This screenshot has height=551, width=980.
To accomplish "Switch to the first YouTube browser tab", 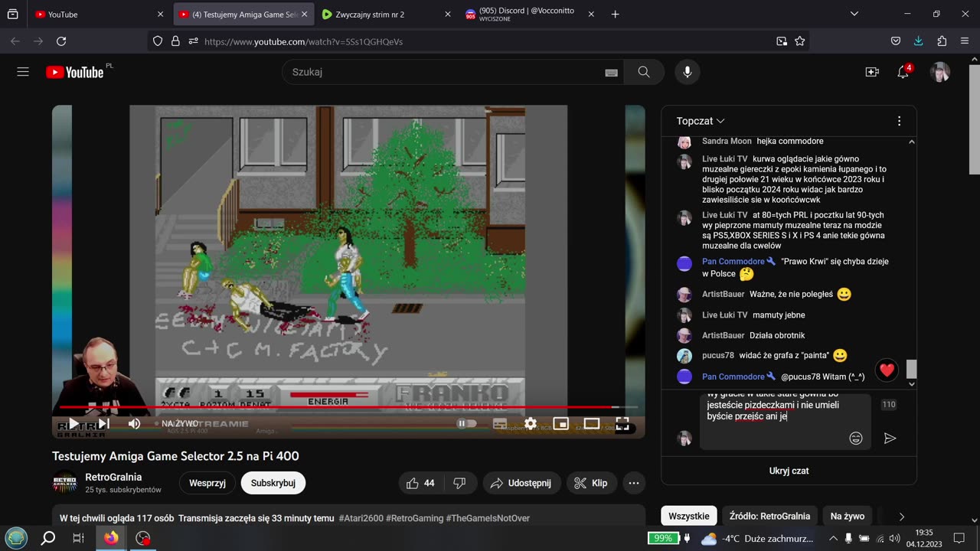I will 98,14.
